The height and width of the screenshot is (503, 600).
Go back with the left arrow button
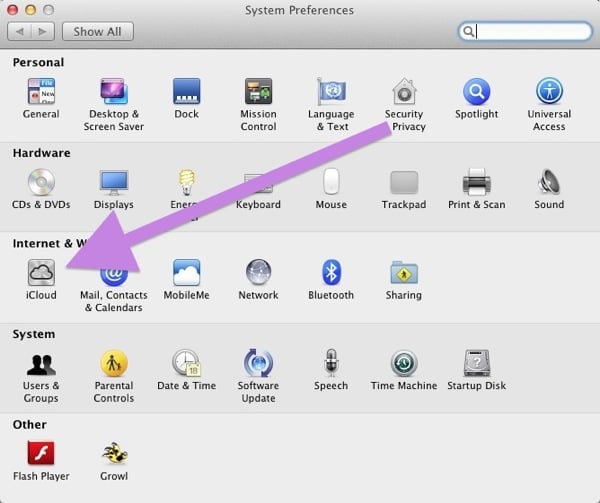19,31
